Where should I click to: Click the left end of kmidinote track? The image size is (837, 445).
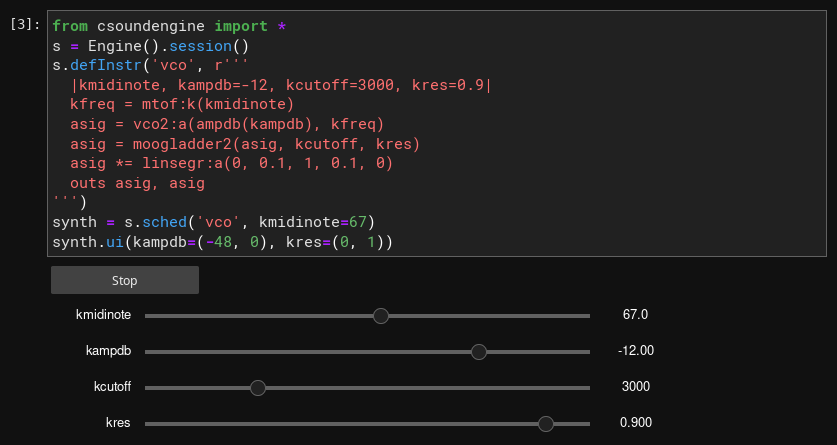click(148, 316)
